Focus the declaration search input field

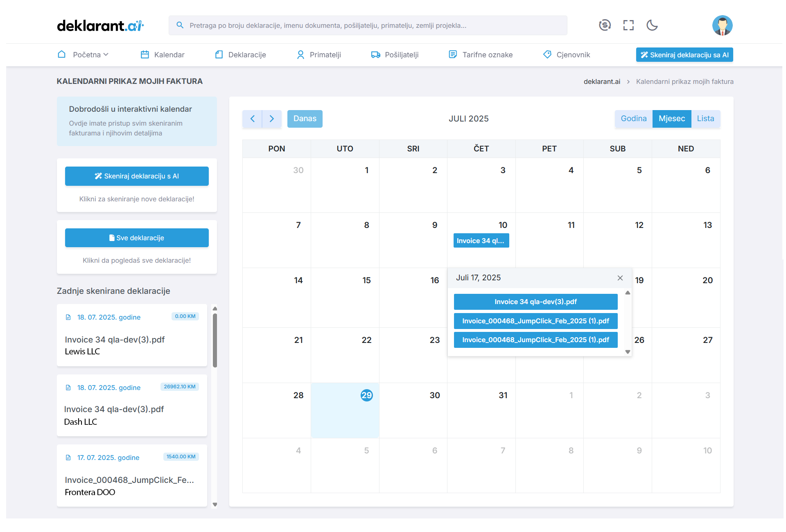tap(368, 25)
